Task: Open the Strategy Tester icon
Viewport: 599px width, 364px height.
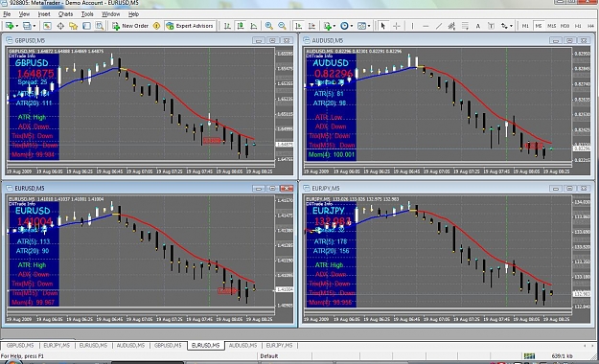Action: pos(100,26)
